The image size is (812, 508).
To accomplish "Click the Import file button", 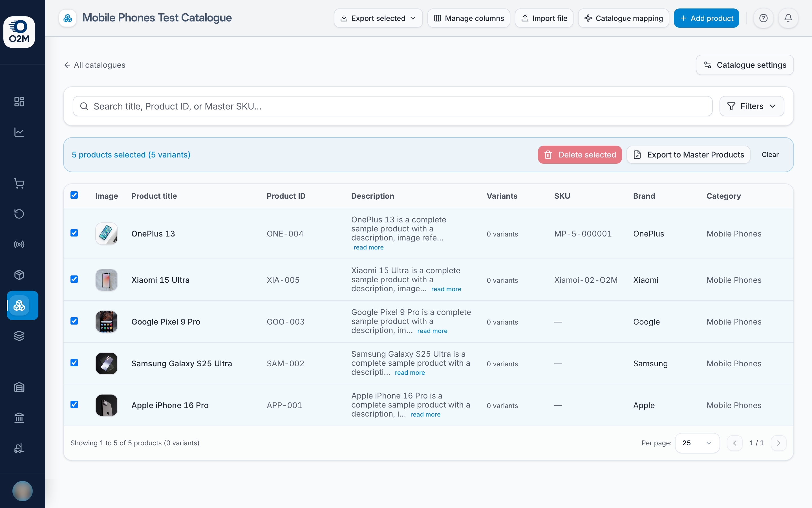I will pyautogui.click(x=544, y=18).
